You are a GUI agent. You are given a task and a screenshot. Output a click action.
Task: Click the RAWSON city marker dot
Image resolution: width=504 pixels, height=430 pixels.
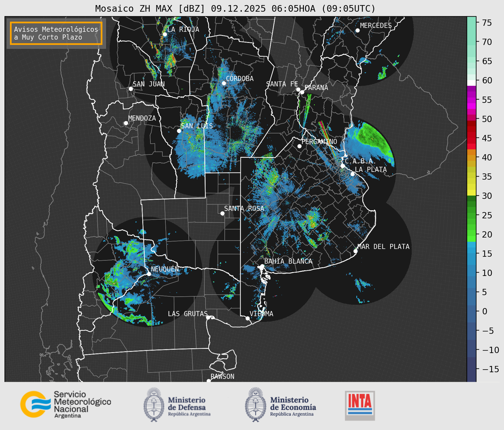[x=209, y=381]
